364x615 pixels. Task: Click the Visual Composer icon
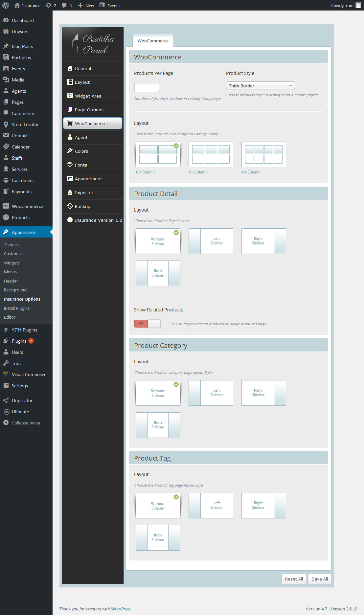click(x=6, y=374)
